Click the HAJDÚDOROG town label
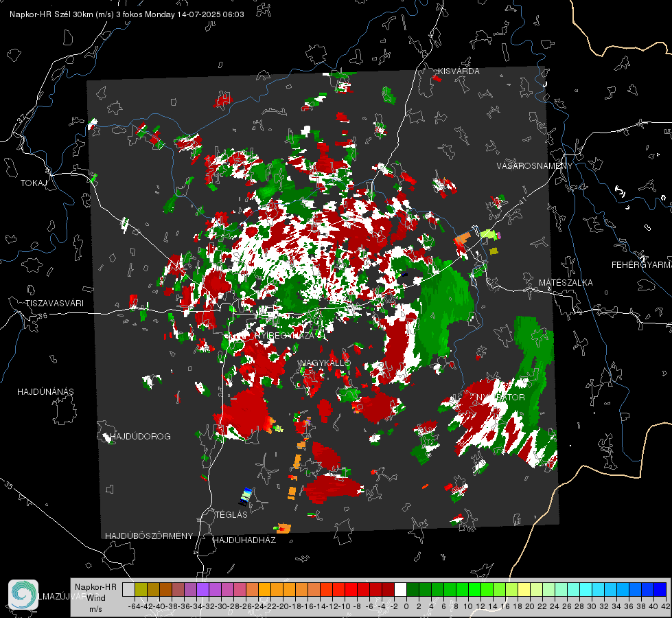The height and width of the screenshot is (618, 672). [x=141, y=437]
